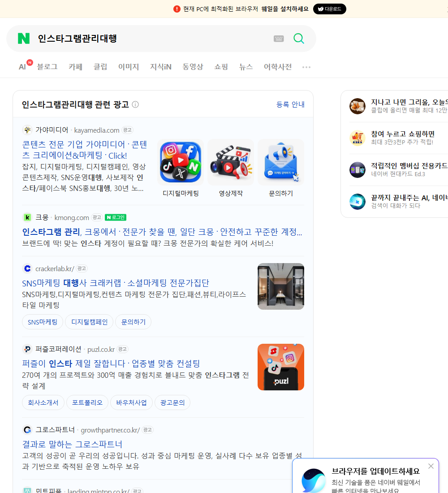
Task: Click the search input containing 인스타그램관리대행
Action: pyautogui.click(x=152, y=39)
